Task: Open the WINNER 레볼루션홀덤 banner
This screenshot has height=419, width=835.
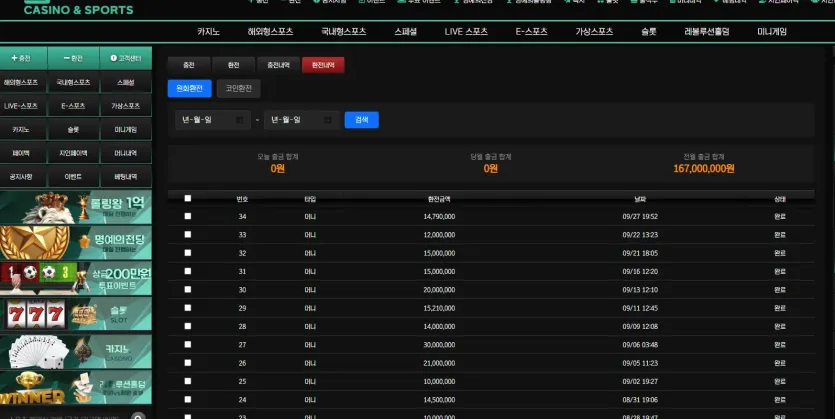Action: click(x=76, y=388)
